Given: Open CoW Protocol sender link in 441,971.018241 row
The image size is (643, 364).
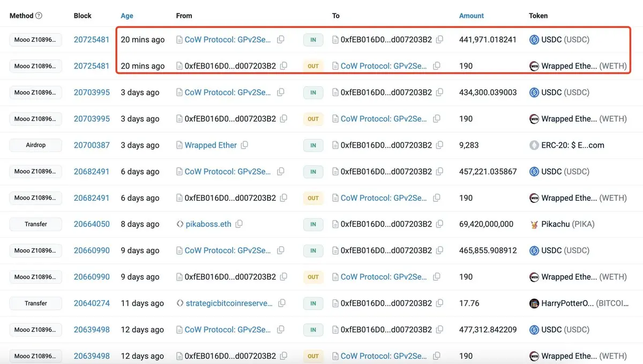Looking at the screenshot, I should click(x=228, y=40).
